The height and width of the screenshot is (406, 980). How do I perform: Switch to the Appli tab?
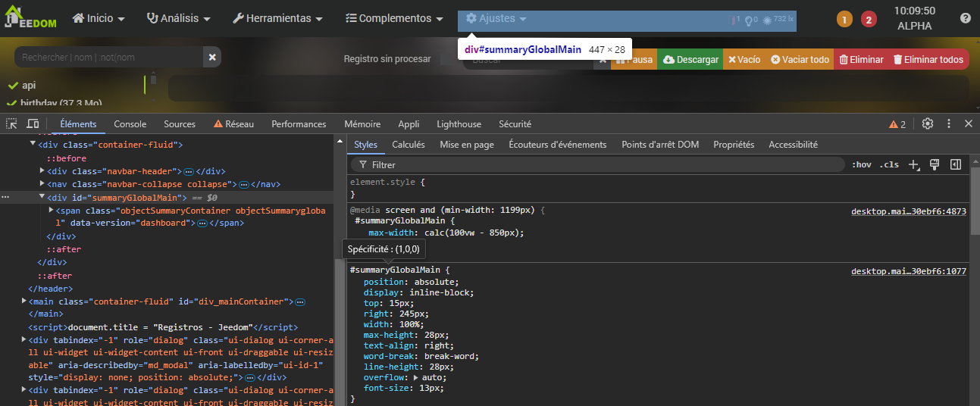pyautogui.click(x=409, y=124)
